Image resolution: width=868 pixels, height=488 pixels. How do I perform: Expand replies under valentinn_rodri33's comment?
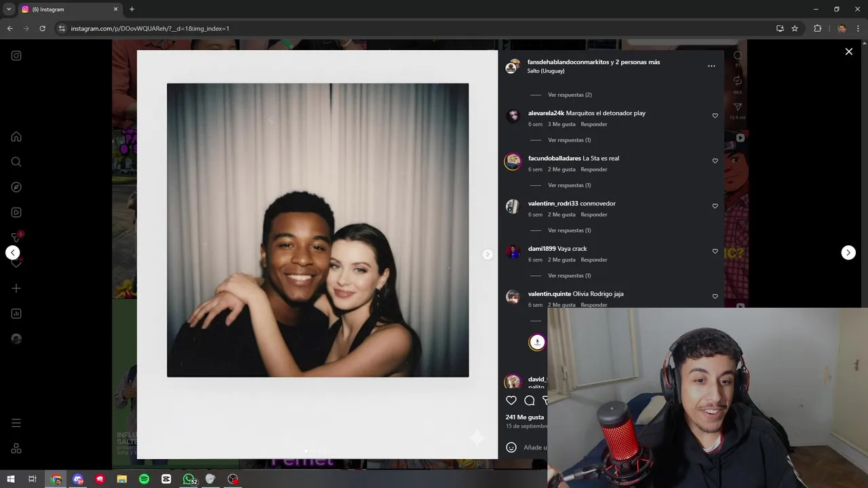click(570, 230)
